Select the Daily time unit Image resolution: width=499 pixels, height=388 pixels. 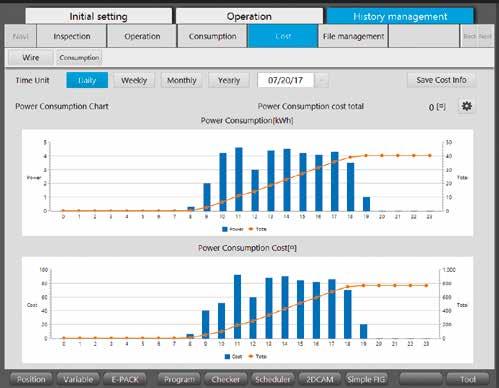pyautogui.click(x=87, y=80)
